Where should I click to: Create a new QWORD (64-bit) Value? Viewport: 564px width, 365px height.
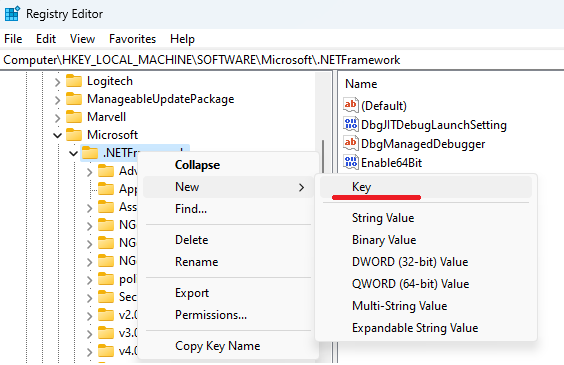click(426, 284)
